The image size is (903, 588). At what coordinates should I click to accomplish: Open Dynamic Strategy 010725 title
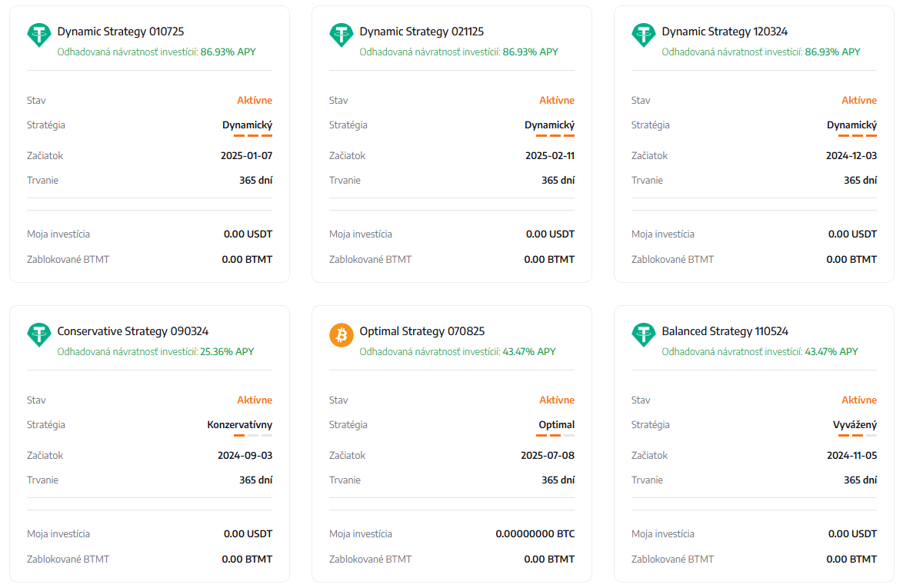click(121, 32)
